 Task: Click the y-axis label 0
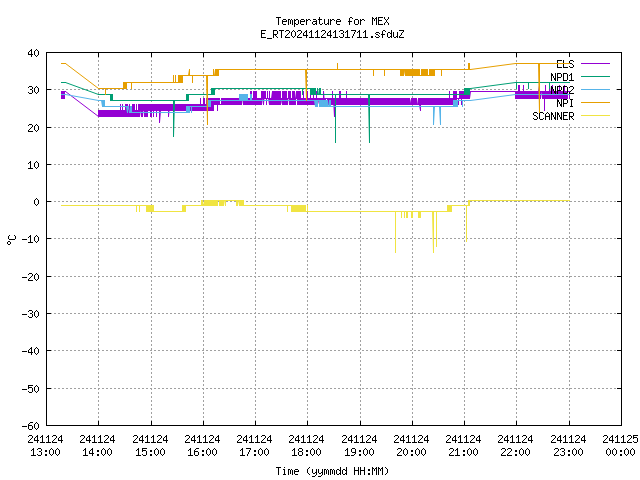click(x=37, y=202)
